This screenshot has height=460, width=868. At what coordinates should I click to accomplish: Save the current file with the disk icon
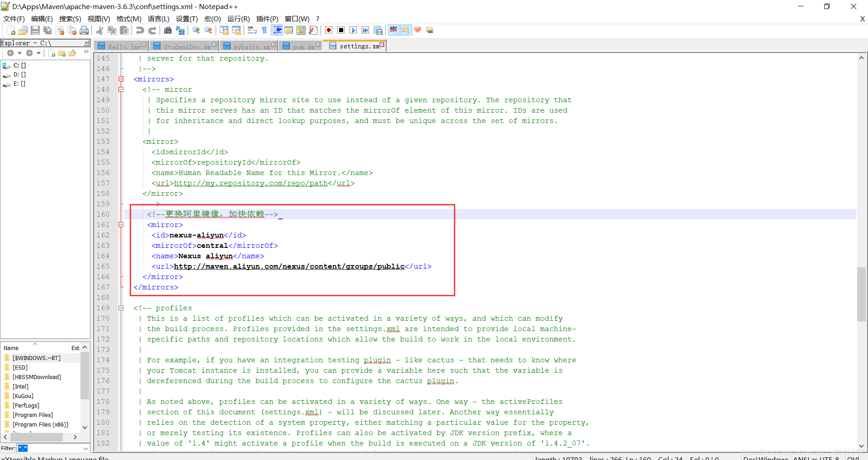tap(35, 30)
